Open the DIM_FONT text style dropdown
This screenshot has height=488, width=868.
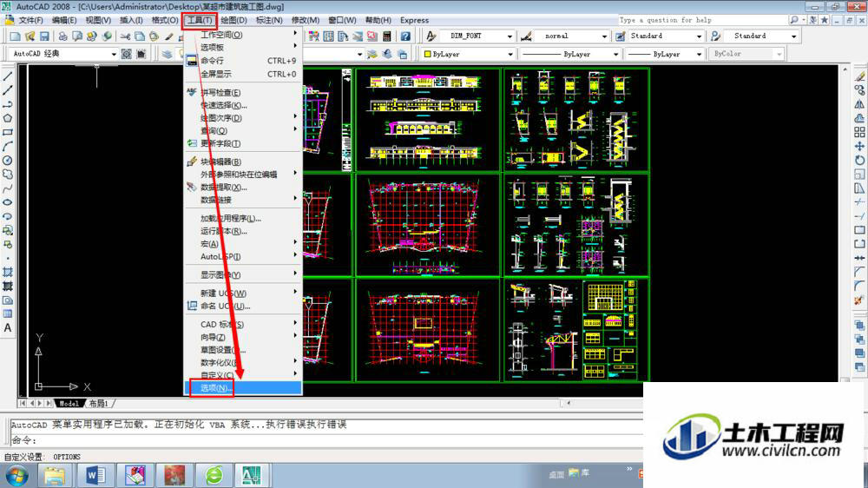pos(510,36)
